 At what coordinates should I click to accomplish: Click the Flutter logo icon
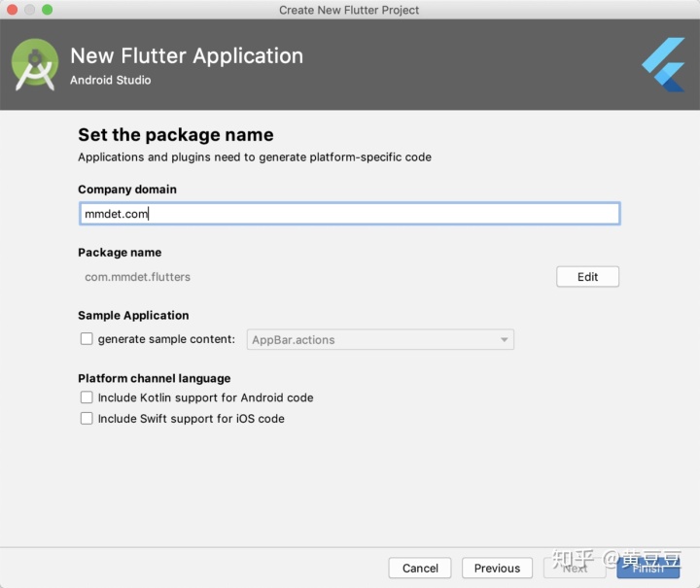(x=663, y=65)
